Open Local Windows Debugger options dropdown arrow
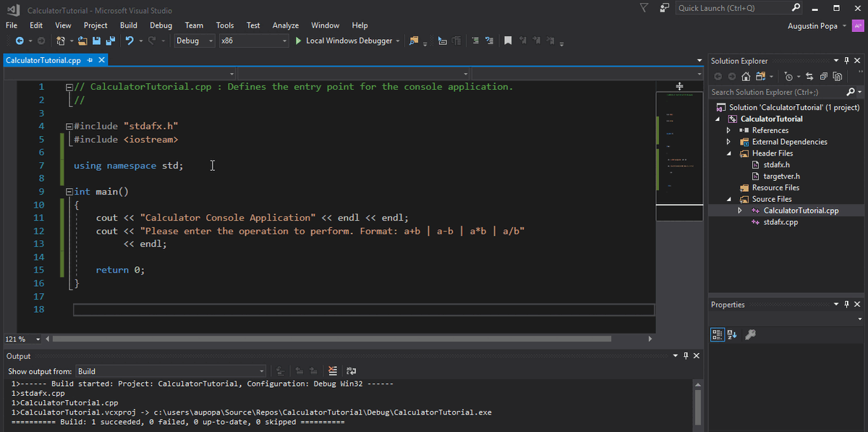This screenshot has height=432, width=868. click(x=398, y=41)
